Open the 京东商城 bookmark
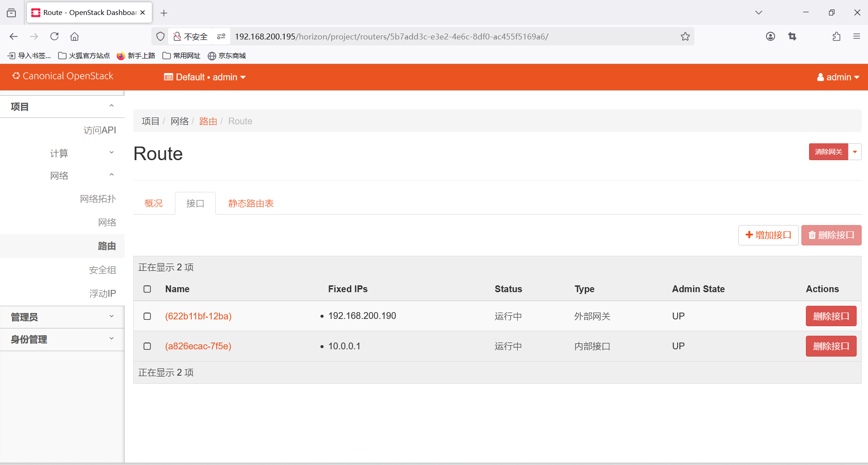The image size is (868, 465). [227, 55]
